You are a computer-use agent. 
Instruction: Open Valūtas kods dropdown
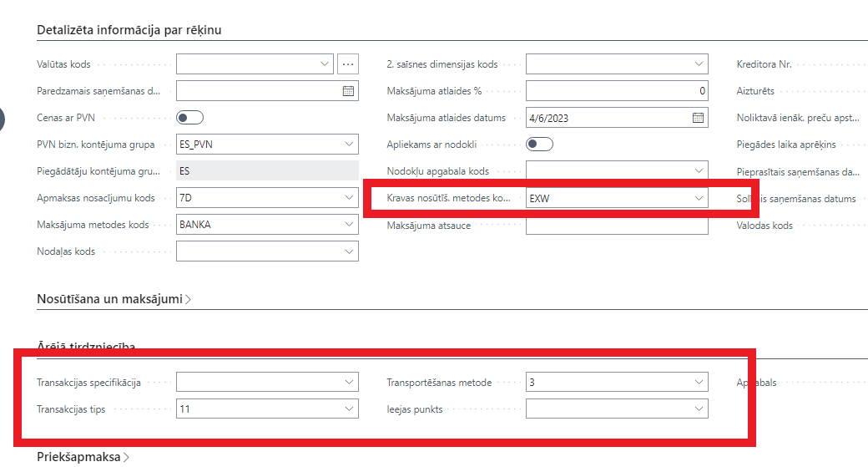point(325,63)
